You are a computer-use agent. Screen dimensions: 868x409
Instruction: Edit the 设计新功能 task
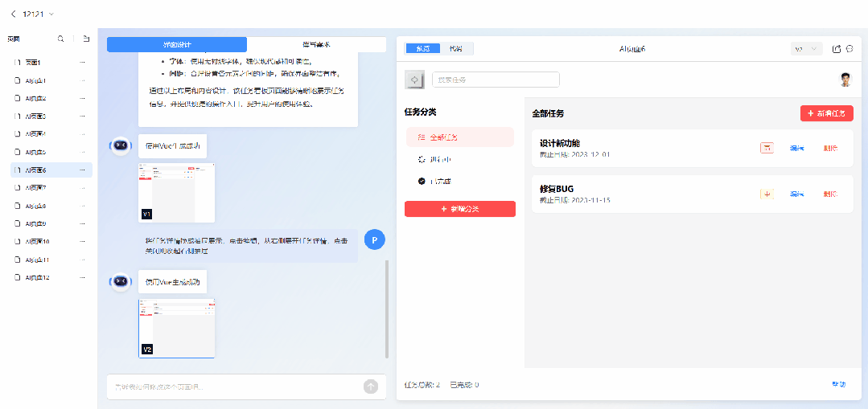[797, 148]
